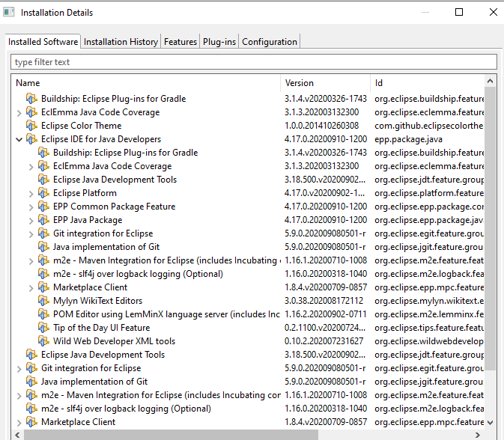Screen dimensions: 504x440
Task: Expand the top-level EclEmma Java Code Coverage node
Action: tap(19, 113)
